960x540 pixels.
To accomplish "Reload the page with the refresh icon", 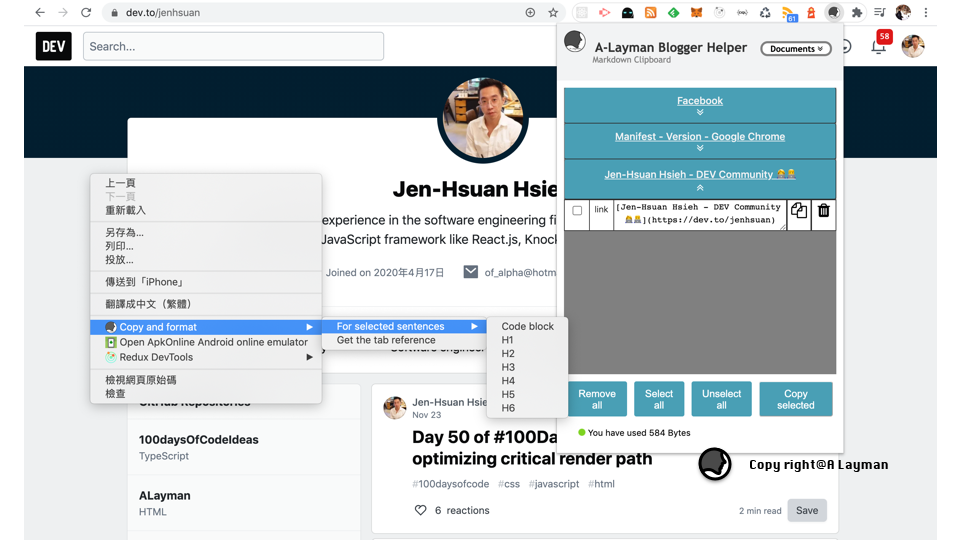I will [86, 12].
